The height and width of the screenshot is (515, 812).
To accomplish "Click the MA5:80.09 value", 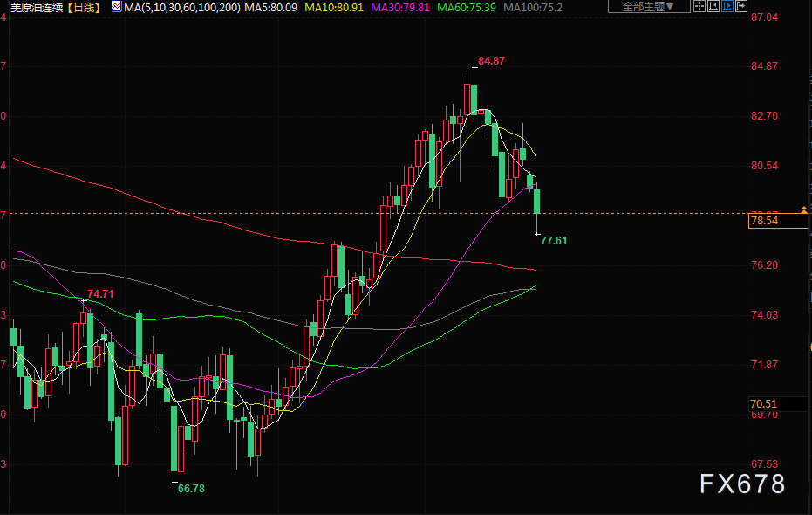I will pyautogui.click(x=270, y=7).
